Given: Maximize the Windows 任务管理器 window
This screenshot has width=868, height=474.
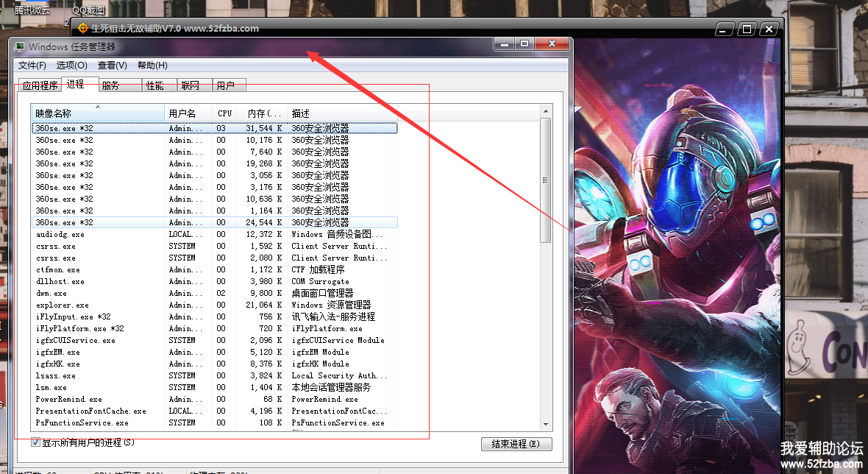Looking at the screenshot, I should coord(524,43).
